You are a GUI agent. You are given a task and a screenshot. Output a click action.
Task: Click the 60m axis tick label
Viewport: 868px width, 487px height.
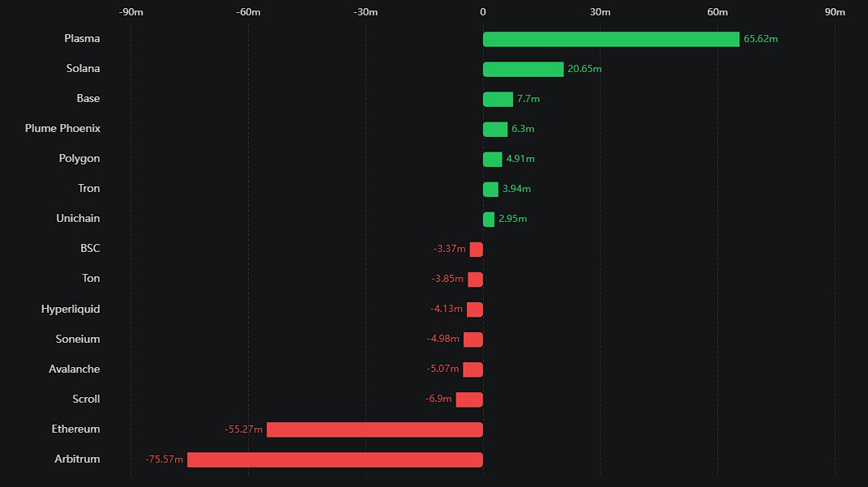717,12
